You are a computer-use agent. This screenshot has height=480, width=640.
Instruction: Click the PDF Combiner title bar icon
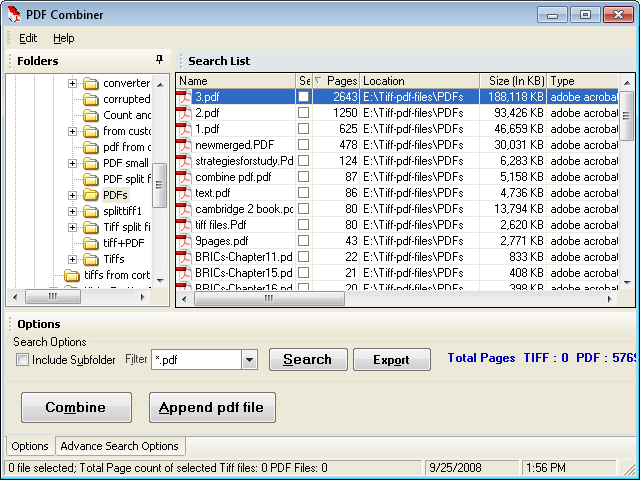[x=14, y=14]
